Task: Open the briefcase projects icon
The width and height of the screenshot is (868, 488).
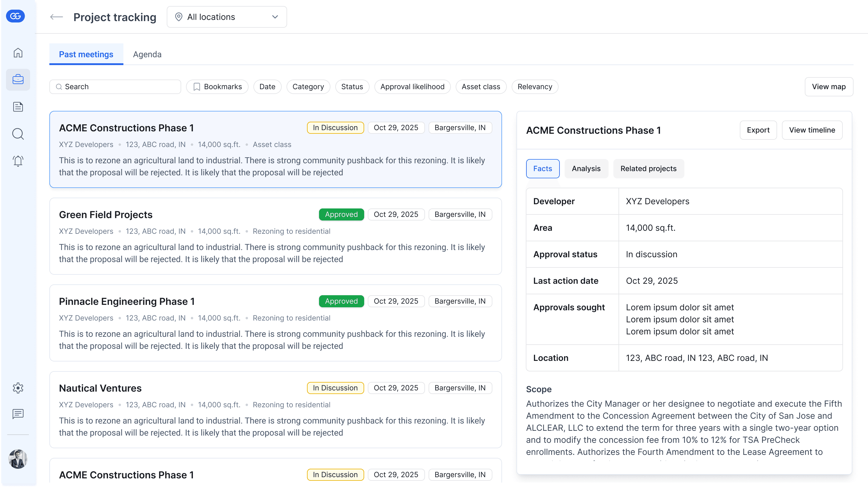Action: click(18, 80)
